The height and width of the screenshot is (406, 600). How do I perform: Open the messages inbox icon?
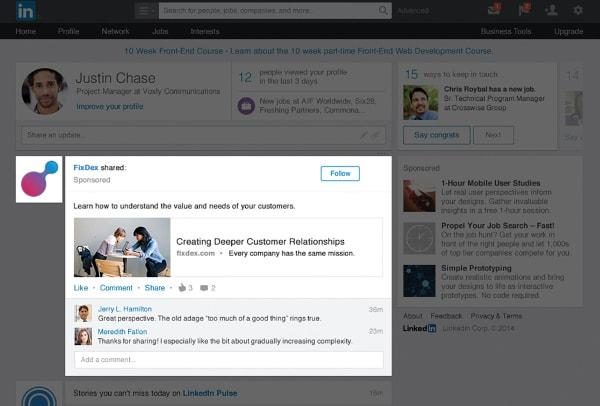coord(493,11)
